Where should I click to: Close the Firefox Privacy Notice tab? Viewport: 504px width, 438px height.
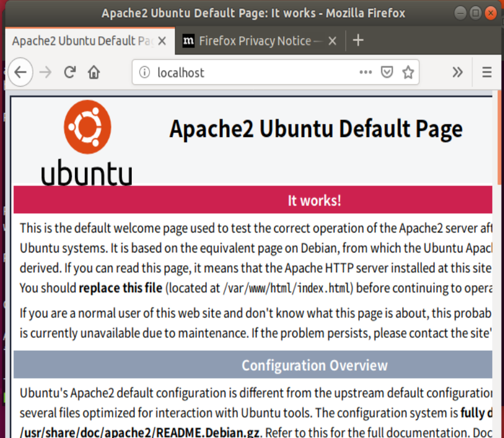coord(333,41)
